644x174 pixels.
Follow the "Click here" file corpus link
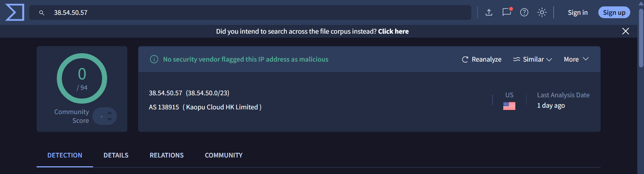(x=393, y=31)
